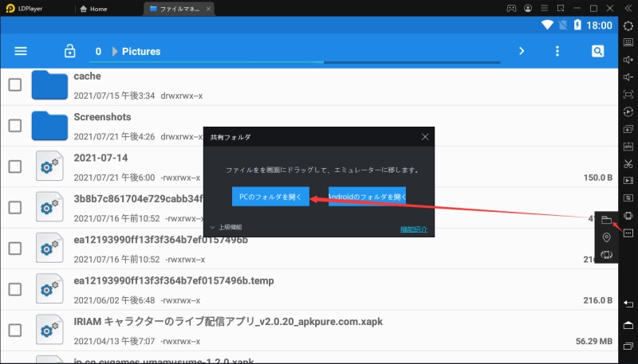Click volume down in sidebar
This screenshot has width=638, height=364.
tap(628, 77)
